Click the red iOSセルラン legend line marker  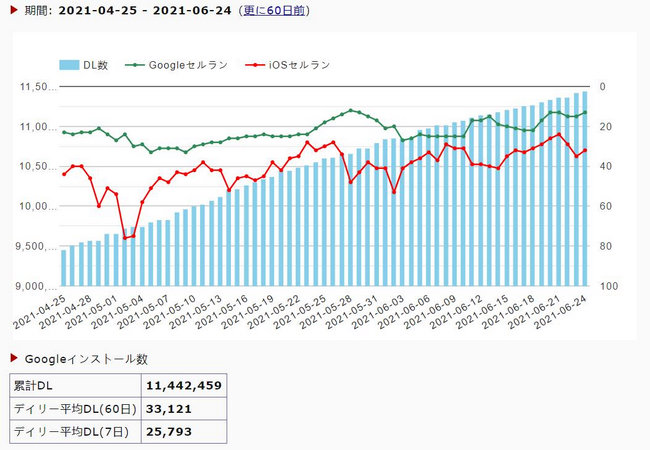tap(255, 65)
